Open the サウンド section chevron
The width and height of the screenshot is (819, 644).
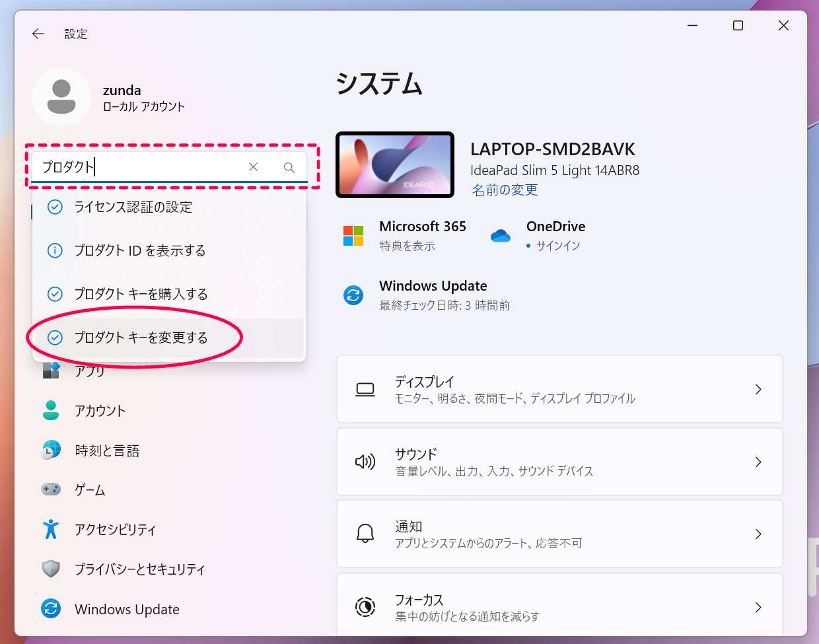pos(758,462)
